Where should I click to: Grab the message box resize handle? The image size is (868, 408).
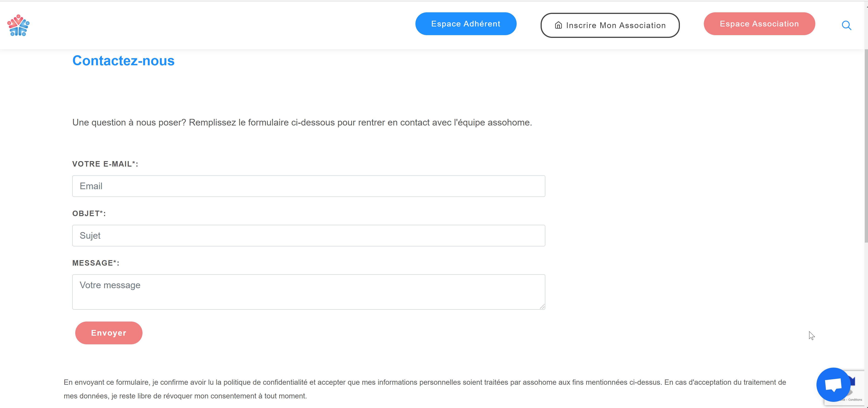(542, 306)
